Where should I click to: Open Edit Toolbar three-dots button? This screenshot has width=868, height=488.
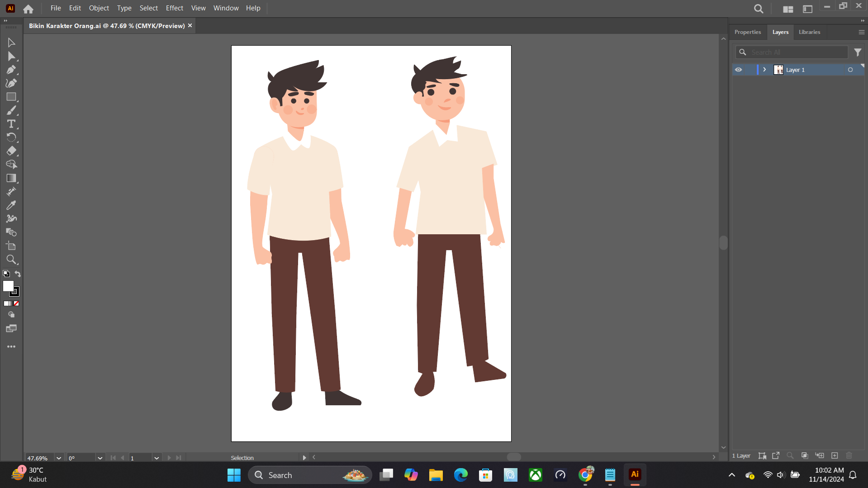click(x=11, y=347)
